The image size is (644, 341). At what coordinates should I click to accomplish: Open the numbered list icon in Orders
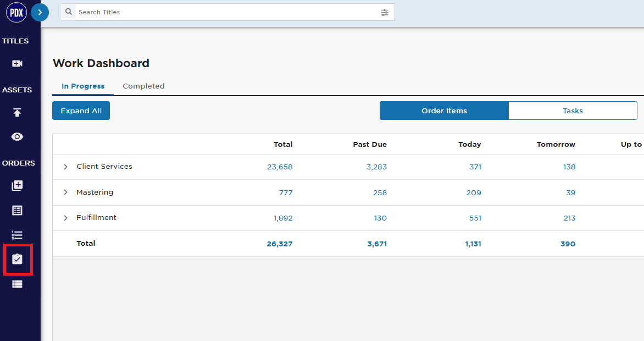17,235
